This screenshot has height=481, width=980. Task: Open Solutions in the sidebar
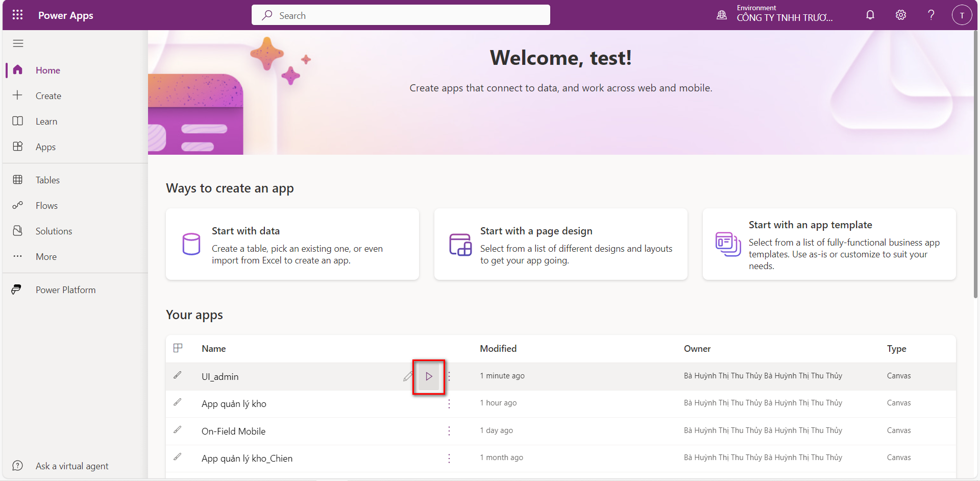coord(54,231)
